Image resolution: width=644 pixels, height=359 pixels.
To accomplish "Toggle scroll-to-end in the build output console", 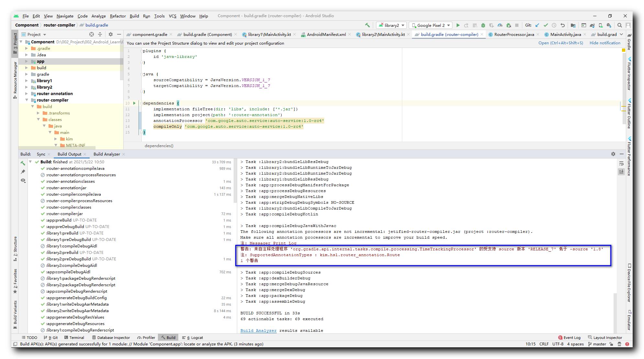I will 621,172.
